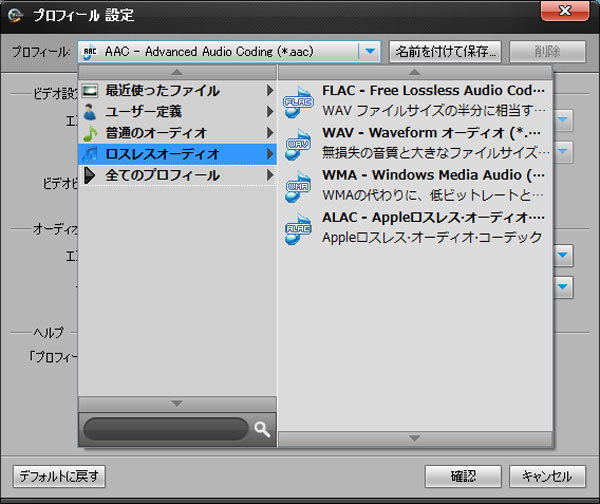Image resolution: width=600 pixels, height=504 pixels.
Task: Open the 普通のオーディオ category
Action: (x=177, y=133)
